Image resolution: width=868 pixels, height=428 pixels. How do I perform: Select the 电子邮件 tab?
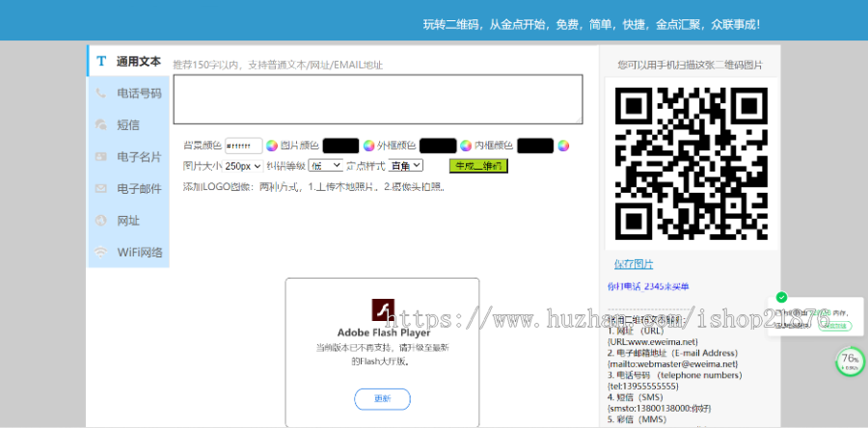(128, 189)
